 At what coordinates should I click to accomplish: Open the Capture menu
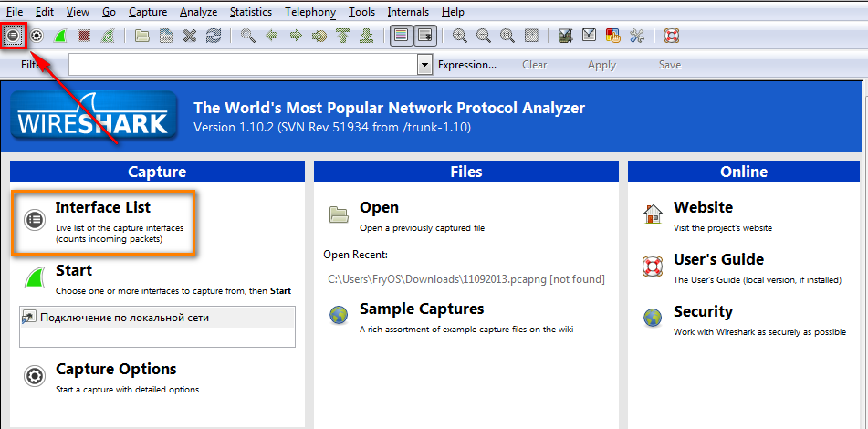click(x=147, y=12)
